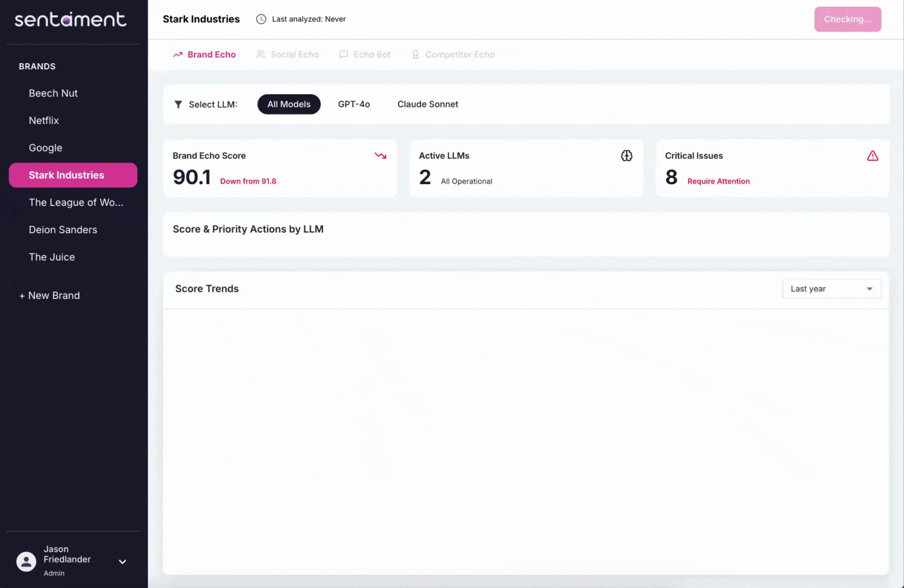This screenshot has width=904, height=588.
Task: Click the Competitor Echo award icon
Action: click(416, 54)
